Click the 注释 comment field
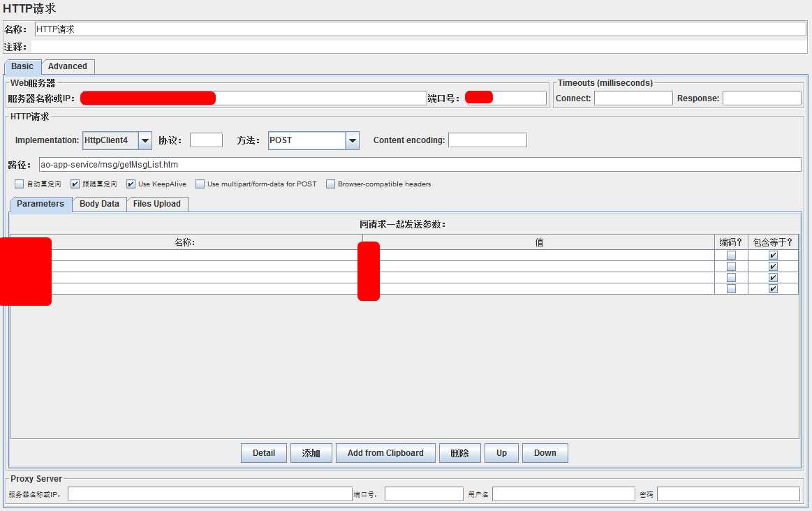Image resolution: width=812 pixels, height=511 pixels. pyautogui.click(x=419, y=47)
